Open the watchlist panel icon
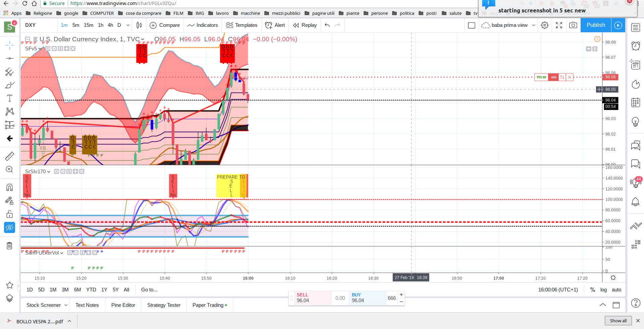 636,28
